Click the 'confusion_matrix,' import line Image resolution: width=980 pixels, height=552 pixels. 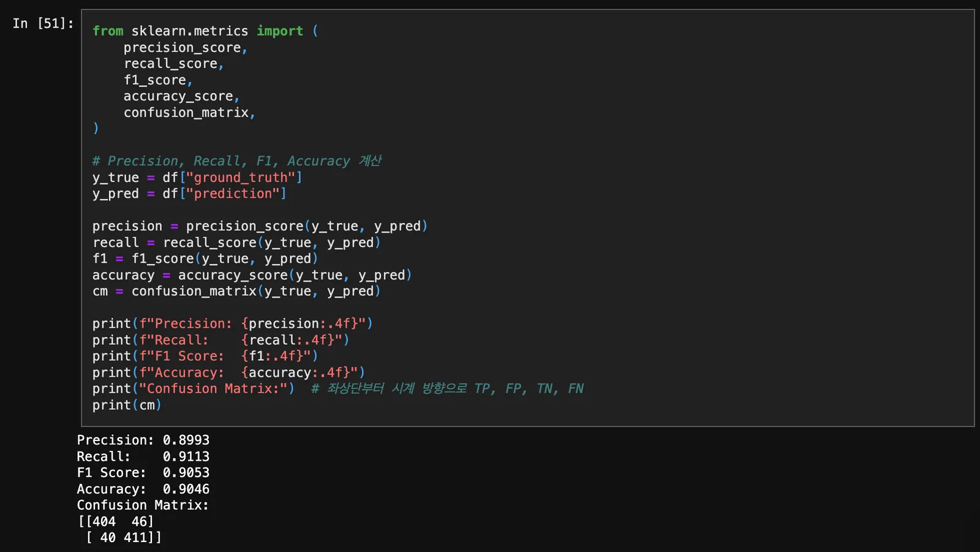click(189, 113)
